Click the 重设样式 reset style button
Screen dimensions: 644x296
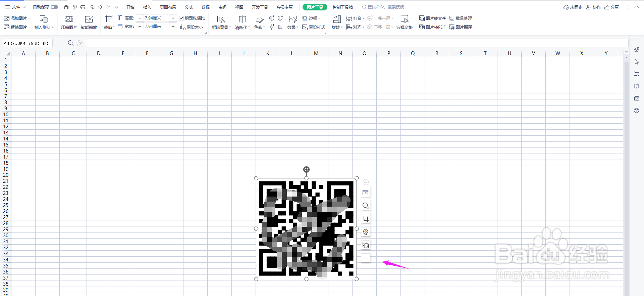314,27
